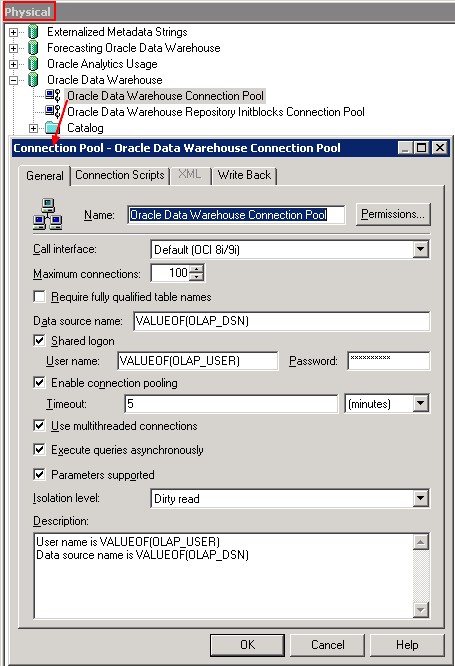Expand Oracle Analytics Usage node

click(14, 65)
